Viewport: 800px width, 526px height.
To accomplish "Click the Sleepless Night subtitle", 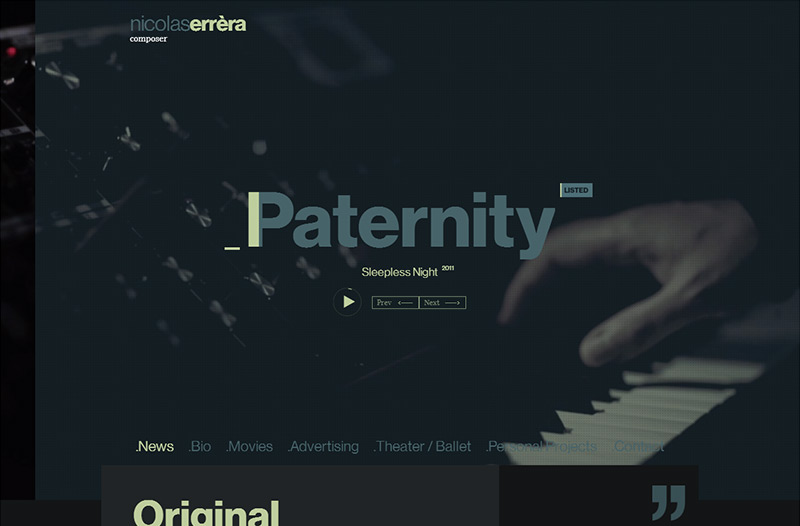I will [x=399, y=272].
